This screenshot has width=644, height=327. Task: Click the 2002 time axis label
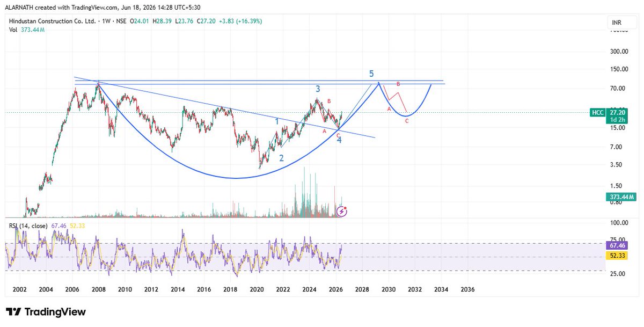[x=19, y=289]
